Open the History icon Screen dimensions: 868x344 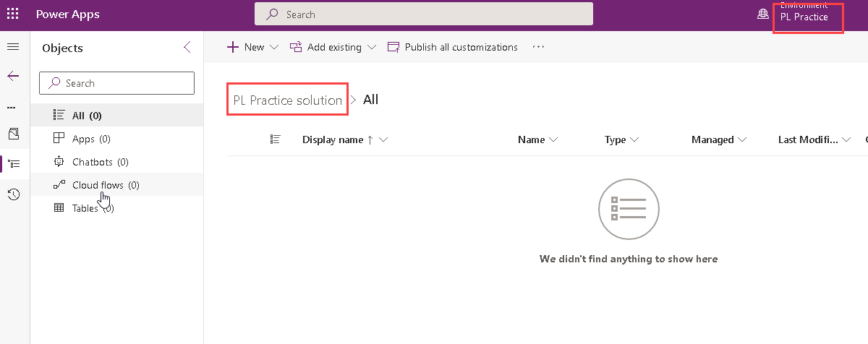tap(13, 194)
